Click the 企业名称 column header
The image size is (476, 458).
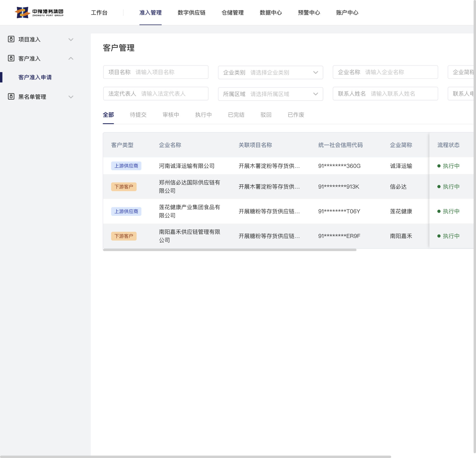pos(170,145)
